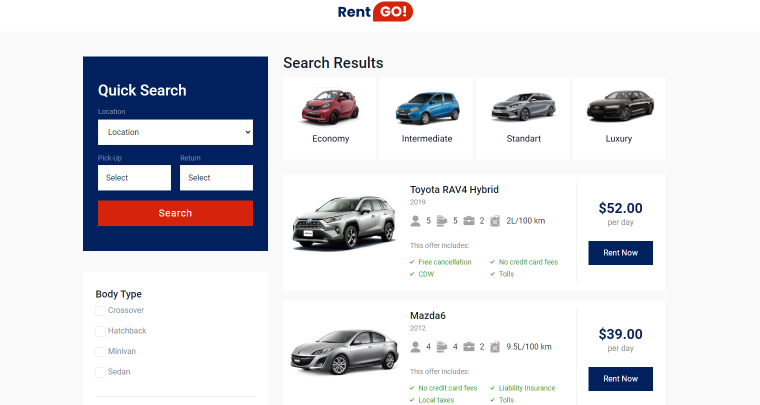Click the Search Results heading

(333, 62)
